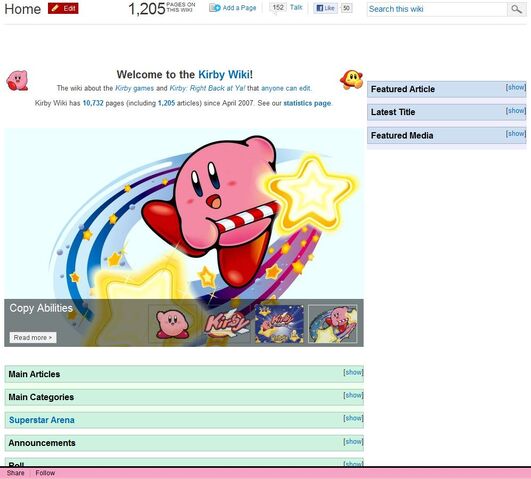Viewport: 531px width, 479px height.
Task: Click the Add a Page icon
Action: click(215, 8)
